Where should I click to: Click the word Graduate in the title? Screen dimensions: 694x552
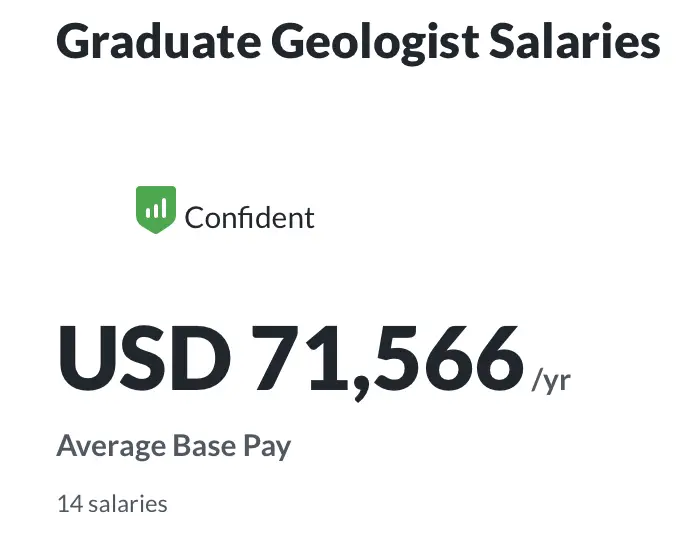(158, 41)
